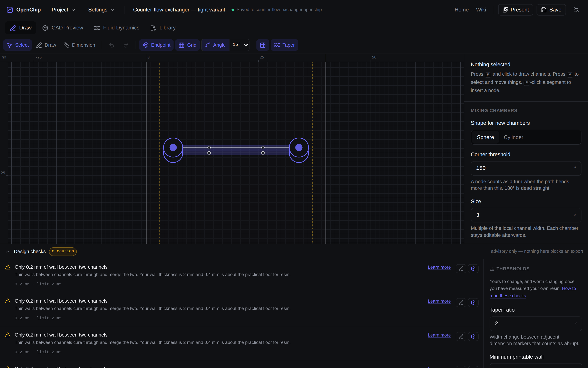
Task: Open Learn more on the second design check
Action: [439, 301]
